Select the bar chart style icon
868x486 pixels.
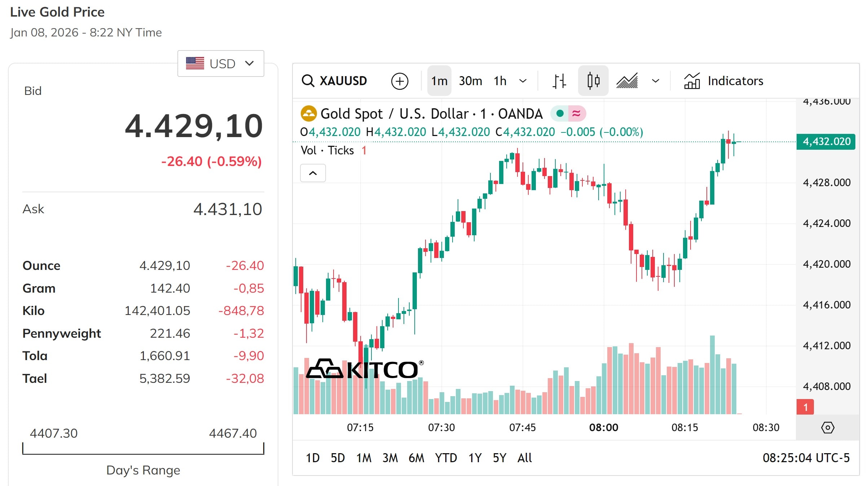pos(559,80)
